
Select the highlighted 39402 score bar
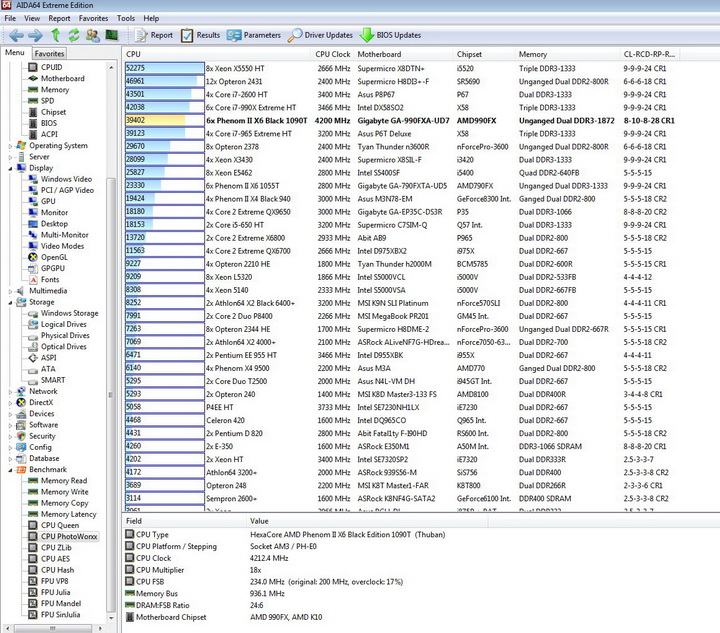[x=165, y=120]
